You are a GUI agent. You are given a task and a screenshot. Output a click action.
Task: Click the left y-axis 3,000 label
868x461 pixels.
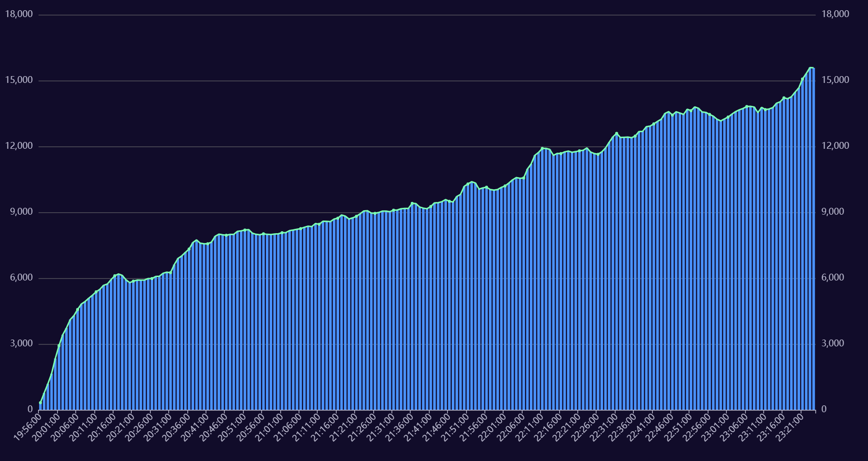point(21,343)
